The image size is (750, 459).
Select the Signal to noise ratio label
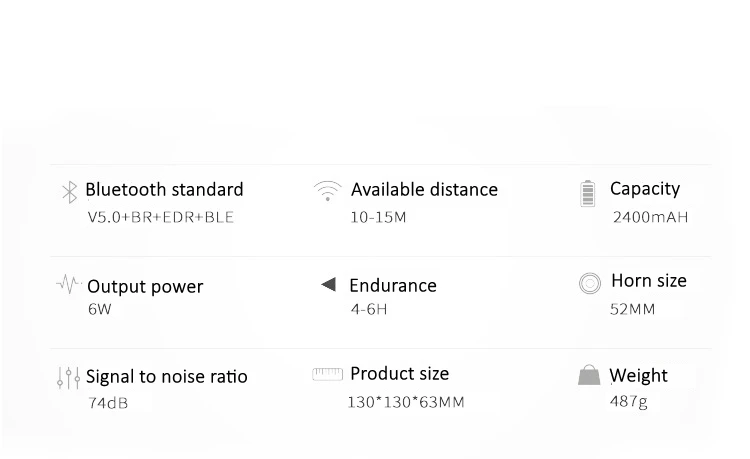click(x=167, y=377)
